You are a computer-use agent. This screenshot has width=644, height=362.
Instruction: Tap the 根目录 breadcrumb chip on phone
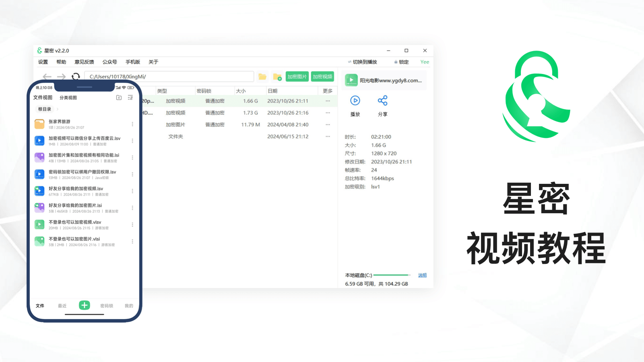tap(45, 109)
